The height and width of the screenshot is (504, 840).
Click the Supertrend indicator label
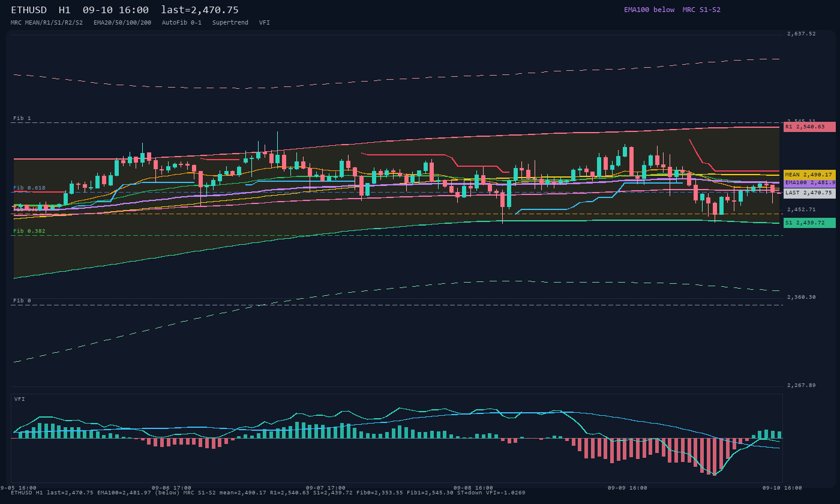click(x=230, y=22)
